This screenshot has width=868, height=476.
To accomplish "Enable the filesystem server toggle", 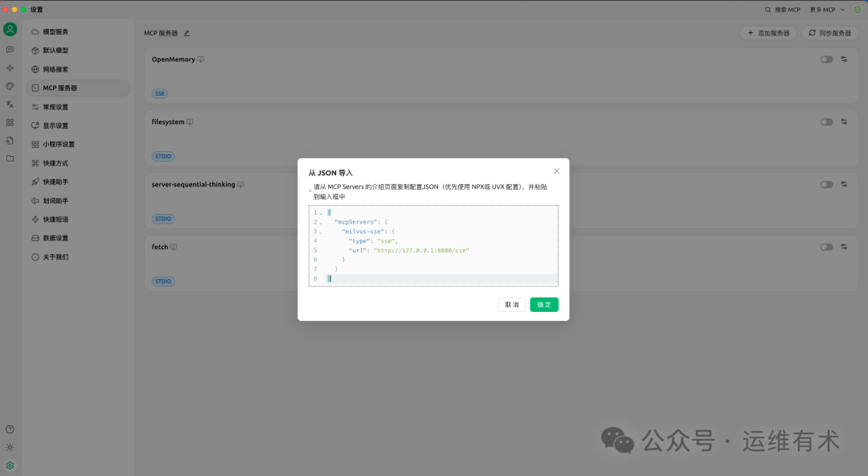I will click(x=826, y=122).
